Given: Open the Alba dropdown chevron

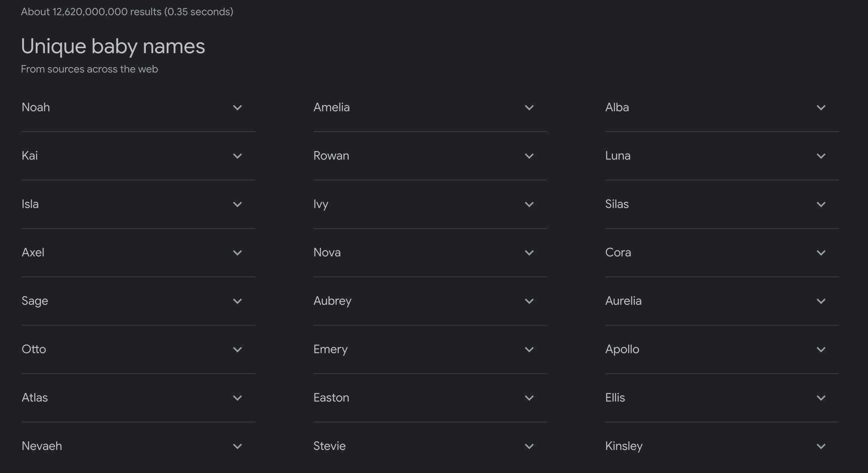Looking at the screenshot, I should coord(821,108).
